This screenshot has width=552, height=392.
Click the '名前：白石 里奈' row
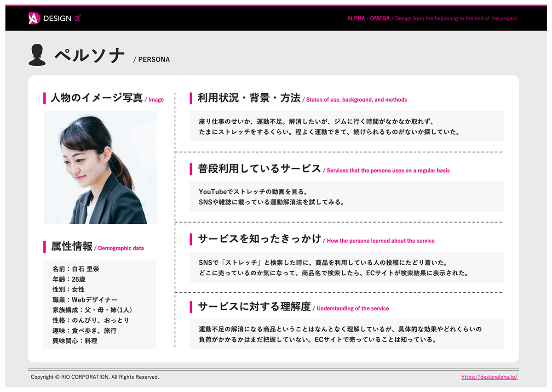[x=76, y=269]
